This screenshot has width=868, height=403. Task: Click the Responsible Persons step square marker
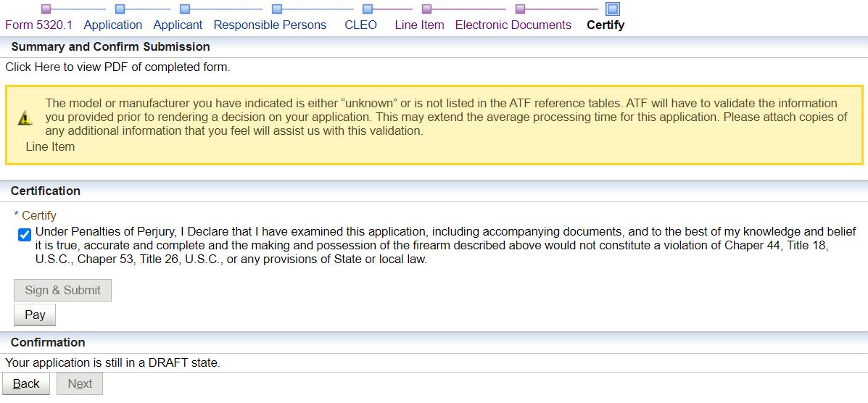(277, 9)
